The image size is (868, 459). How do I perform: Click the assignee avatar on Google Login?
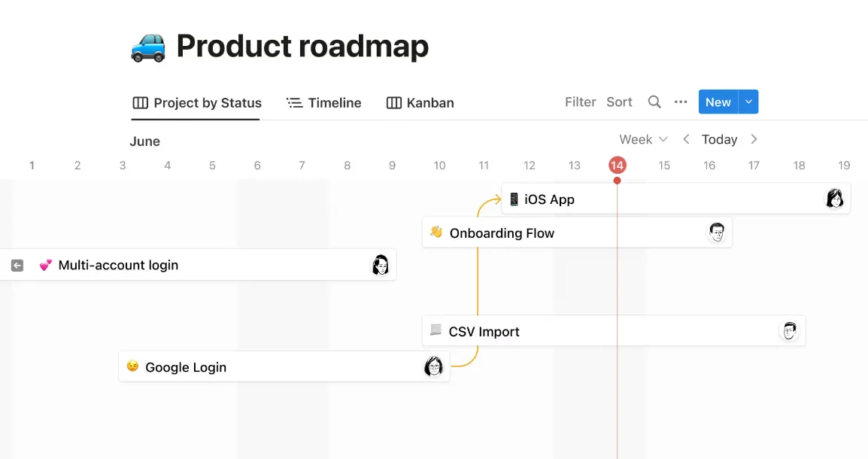point(432,367)
